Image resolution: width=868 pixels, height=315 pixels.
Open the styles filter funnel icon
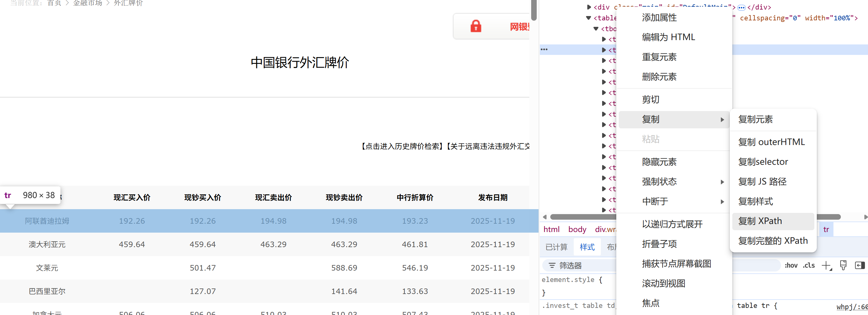(x=552, y=265)
